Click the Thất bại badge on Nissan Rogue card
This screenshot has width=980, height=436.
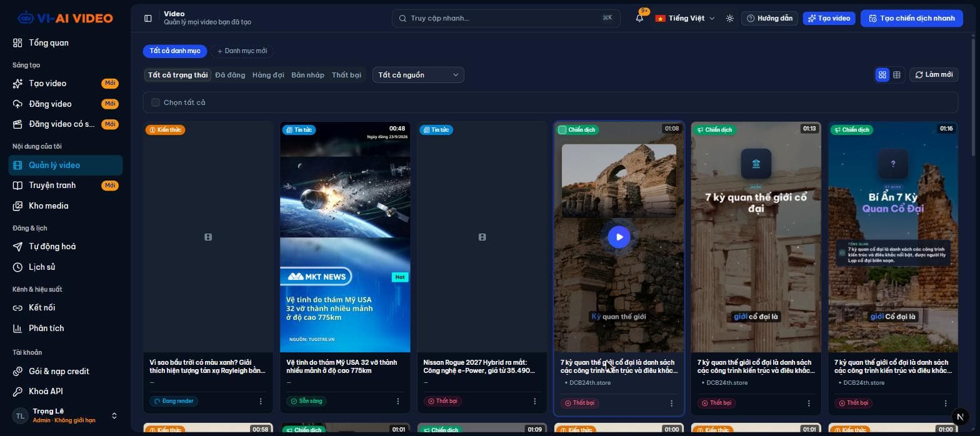442,401
